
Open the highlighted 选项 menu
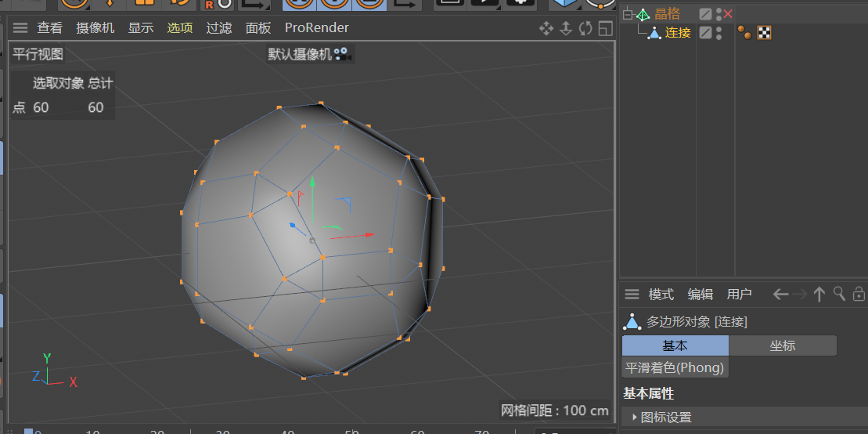click(x=180, y=27)
